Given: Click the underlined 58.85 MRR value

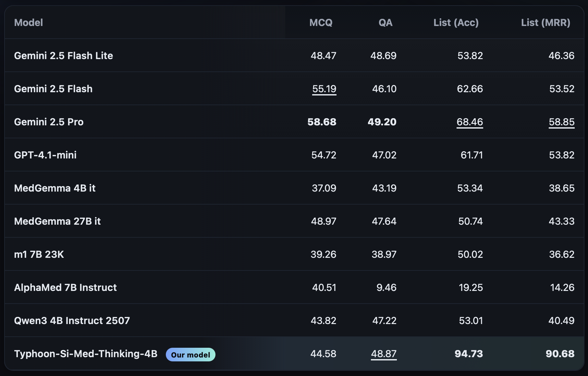Looking at the screenshot, I should coord(561,122).
